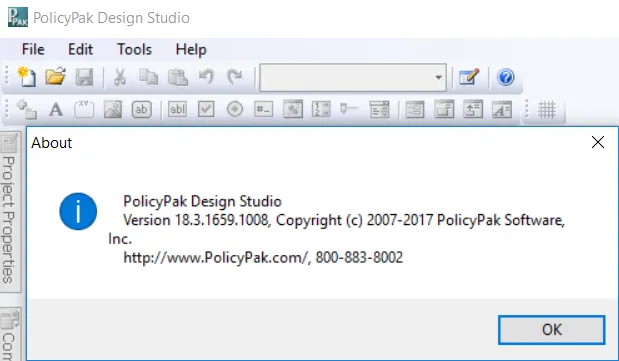
Task: Add a list box scroll control
Action: pos(379,109)
